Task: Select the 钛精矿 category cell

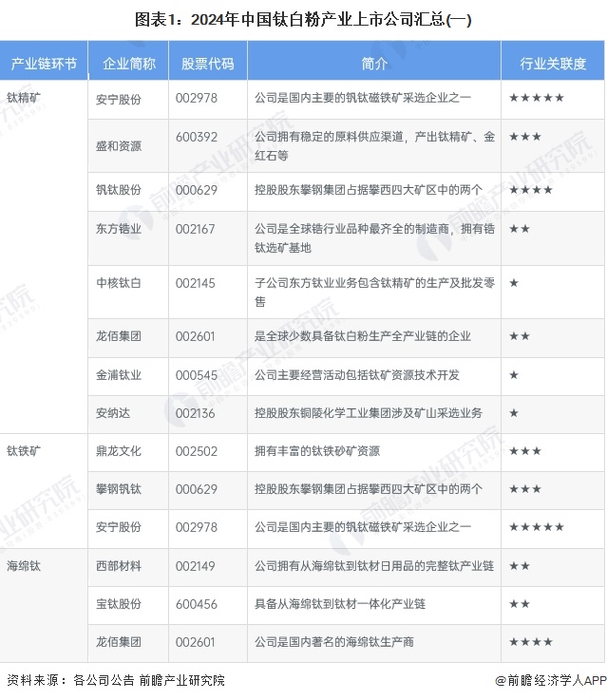Action: [x=24, y=98]
